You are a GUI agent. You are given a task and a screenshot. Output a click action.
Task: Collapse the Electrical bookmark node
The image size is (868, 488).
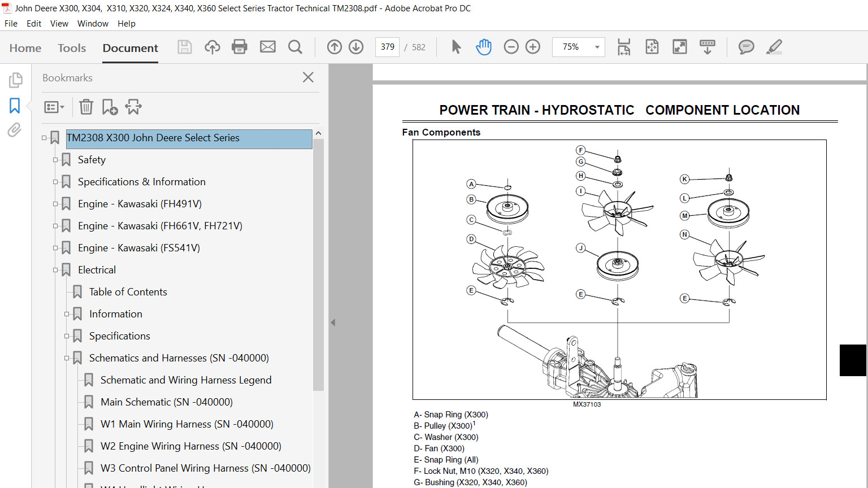(55, 270)
